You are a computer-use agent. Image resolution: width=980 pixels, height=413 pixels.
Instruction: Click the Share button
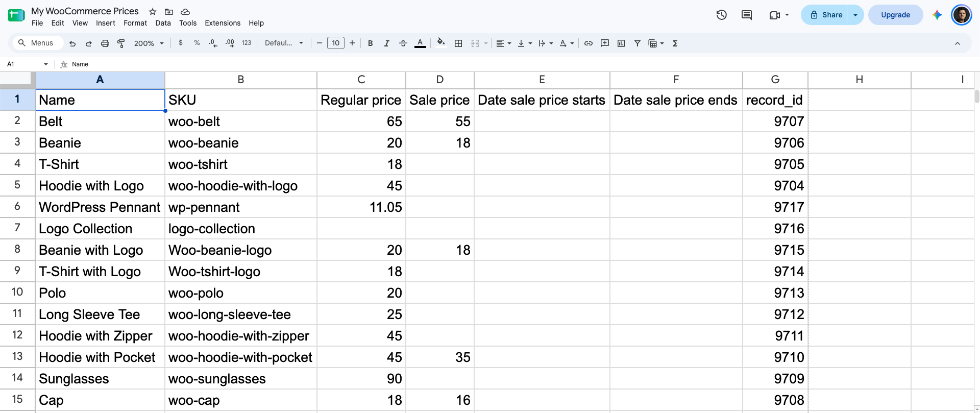(824, 15)
